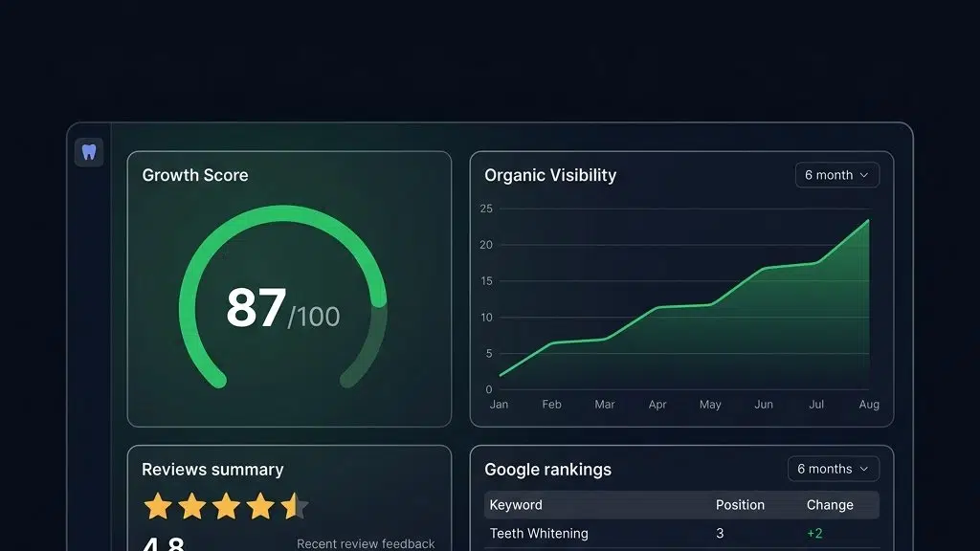
Task: Click the first star in reviews rating
Action: [x=158, y=506]
